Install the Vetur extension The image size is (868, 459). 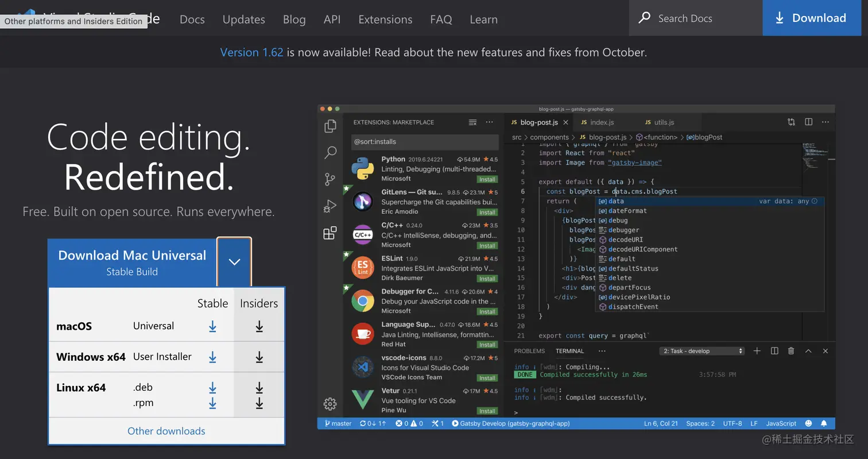487,411
